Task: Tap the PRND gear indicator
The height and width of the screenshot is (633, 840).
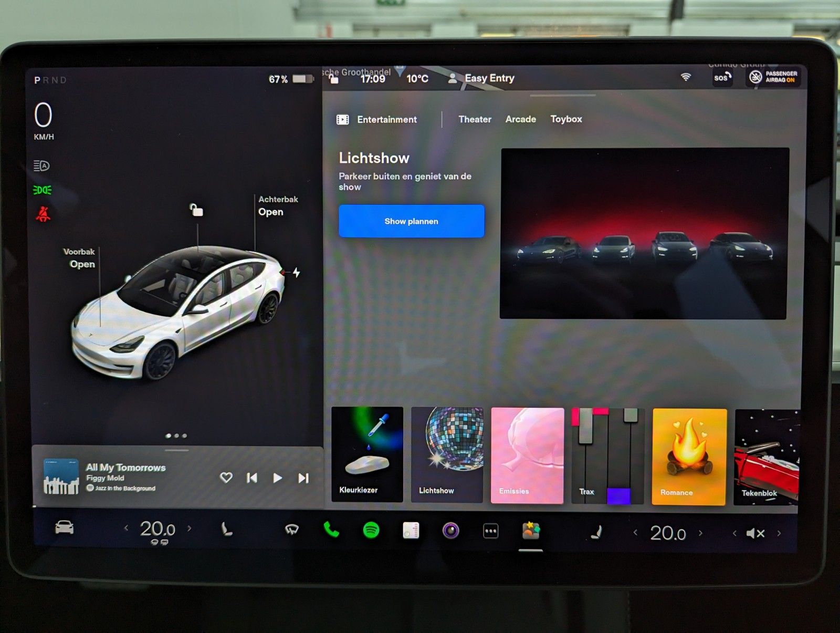Action: tap(50, 80)
